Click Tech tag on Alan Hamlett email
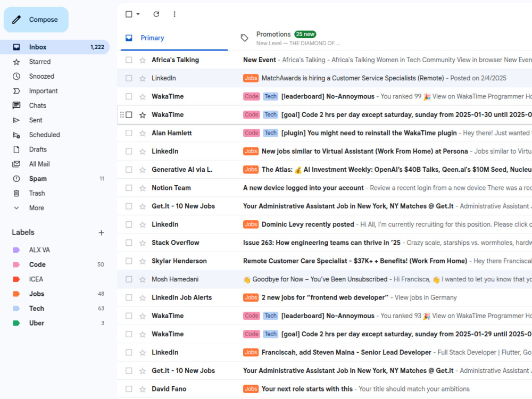The width and height of the screenshot is (532, 399). click(x=270, y=133)
